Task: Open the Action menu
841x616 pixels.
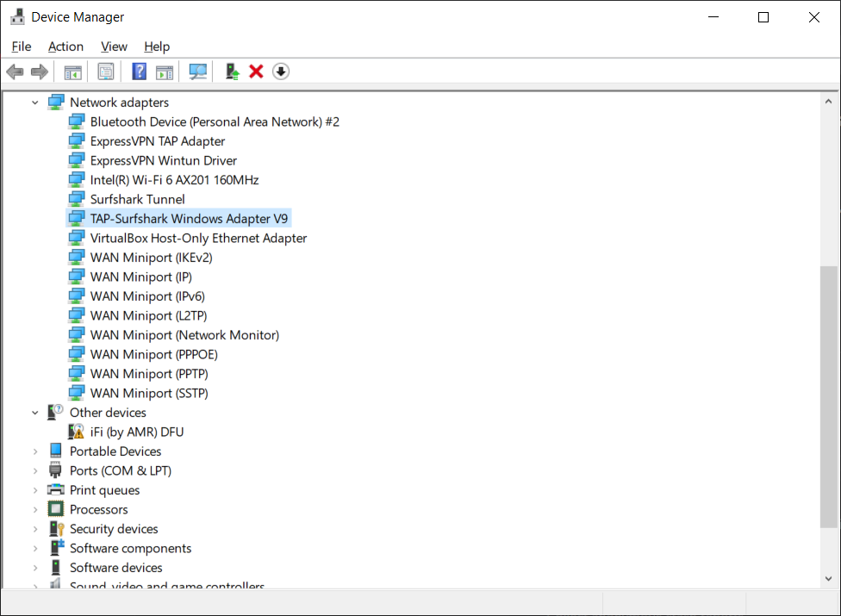Action: pyautogui.click(x=66, y=47)
